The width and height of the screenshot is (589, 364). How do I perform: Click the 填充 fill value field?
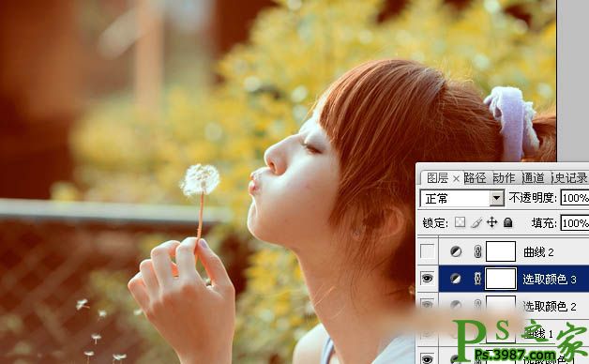tap(574, 223)
